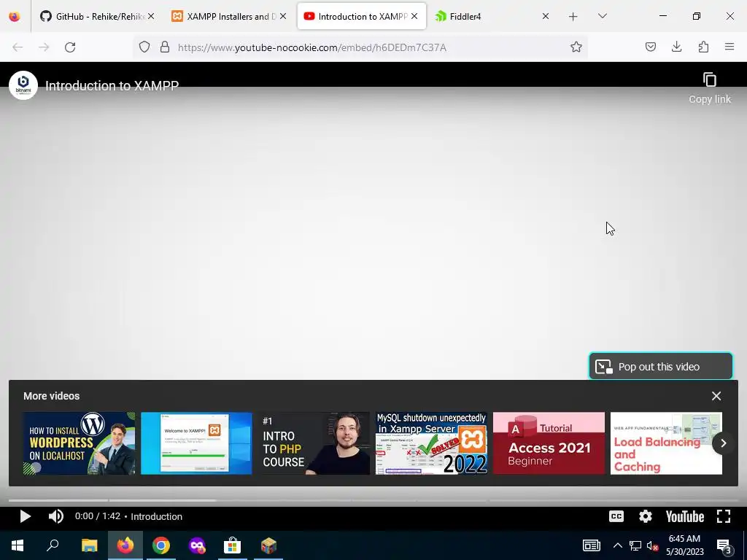
Task: Click the Introduction chapter label
Action: (x=156, y=516)
